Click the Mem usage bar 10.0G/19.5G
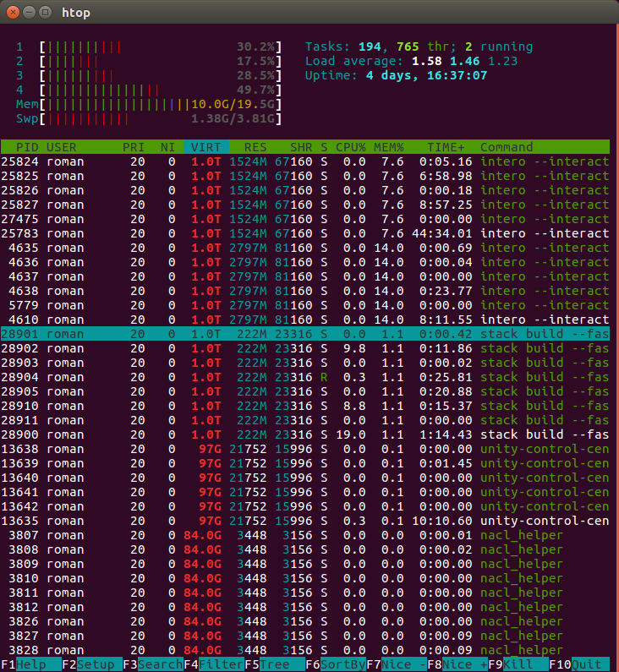 coord(149,104)
